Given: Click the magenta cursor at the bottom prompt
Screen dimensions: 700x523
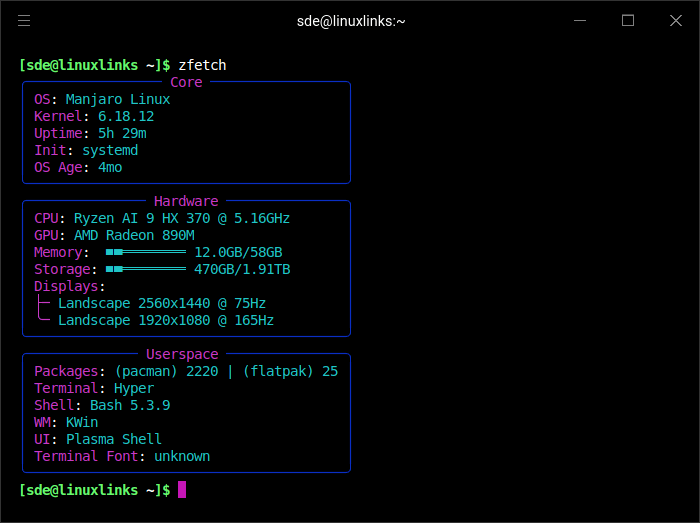Looking at the screenshot, I should click(x=182, y=489).
